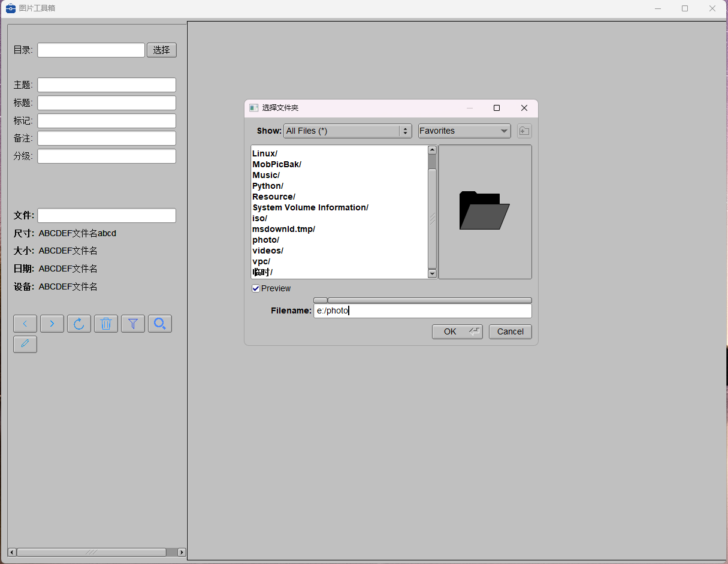Click the magnifier search icon

160,324
